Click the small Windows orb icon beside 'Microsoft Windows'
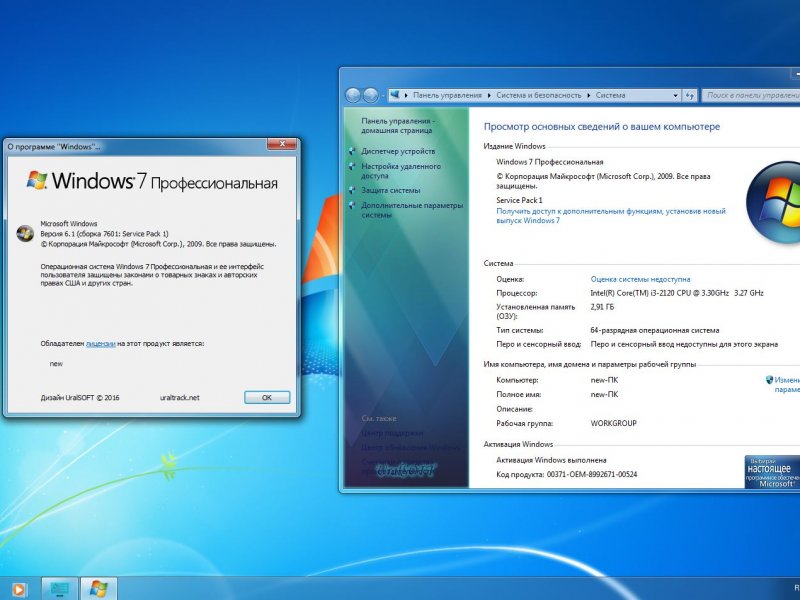 click(25, 233)
